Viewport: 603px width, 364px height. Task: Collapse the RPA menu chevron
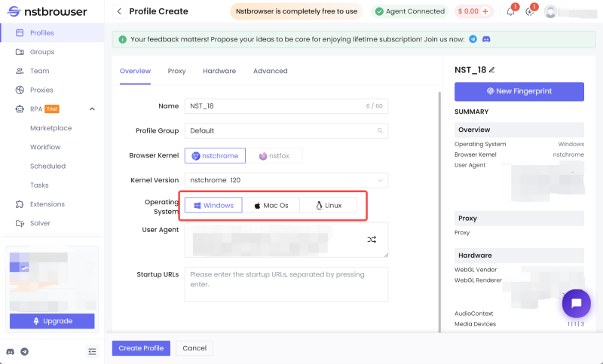[92, 109]
